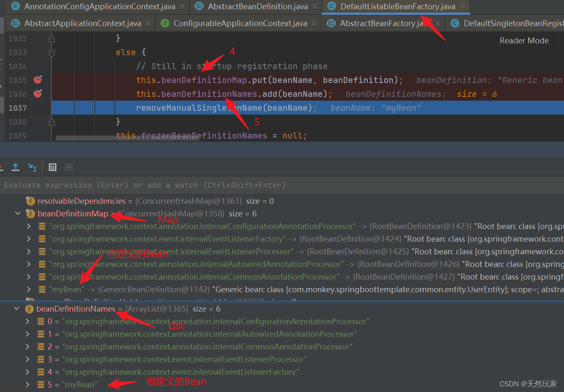Toggle the breakpoint on line 1036
Image resolution: width=564 pixels, height=392 pixels.
tap(38, 93)
